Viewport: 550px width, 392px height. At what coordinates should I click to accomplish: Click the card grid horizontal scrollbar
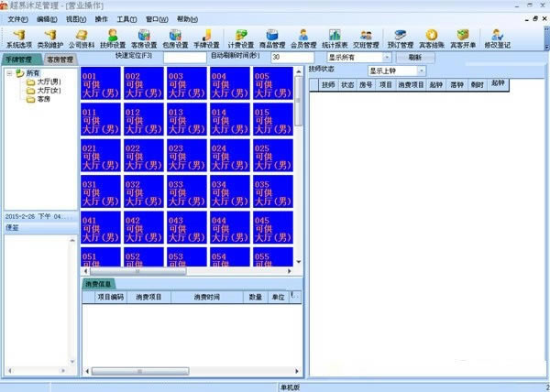[187, 271]
